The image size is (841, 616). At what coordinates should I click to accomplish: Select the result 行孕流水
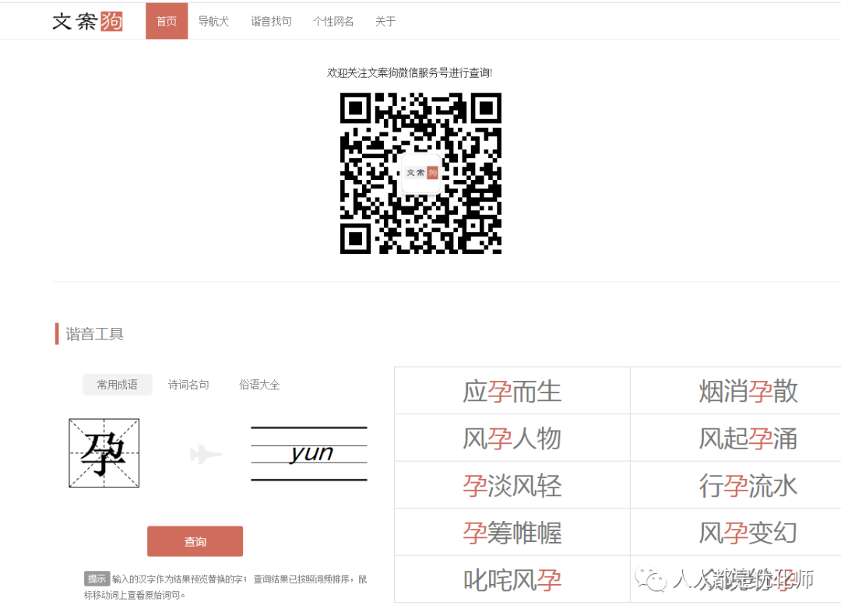pos(748,485)
